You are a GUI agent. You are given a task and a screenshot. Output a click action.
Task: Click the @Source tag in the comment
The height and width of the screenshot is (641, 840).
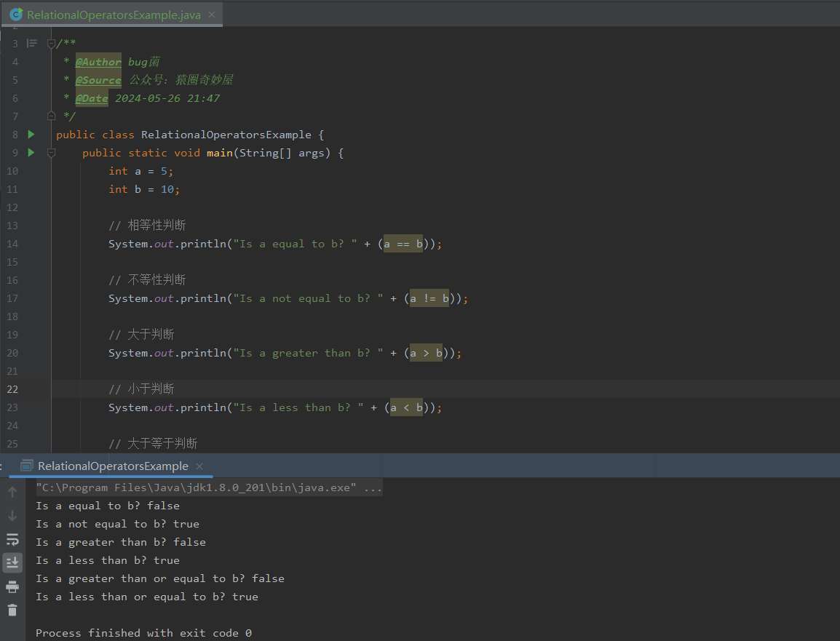98,80
